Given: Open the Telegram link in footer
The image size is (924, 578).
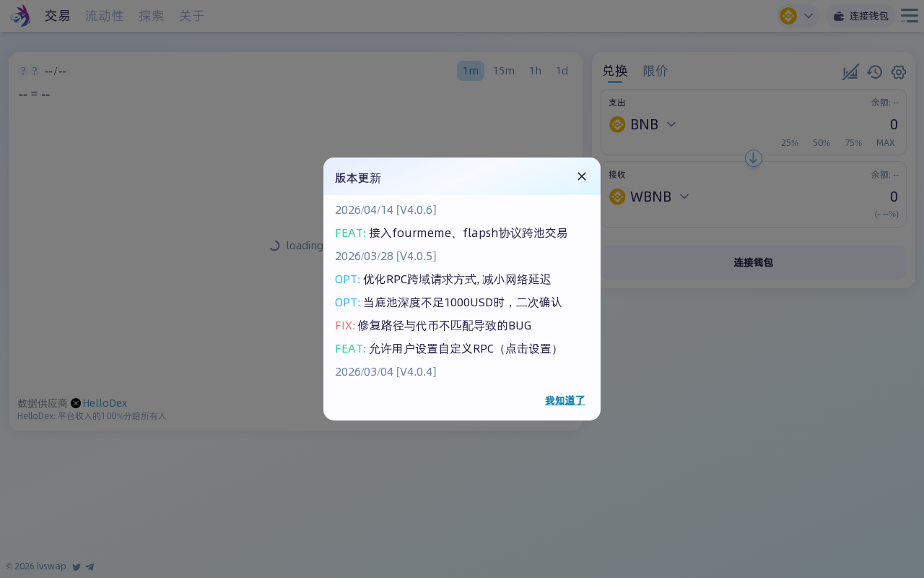Looking at the screenshot, I should tap(90, 567).
